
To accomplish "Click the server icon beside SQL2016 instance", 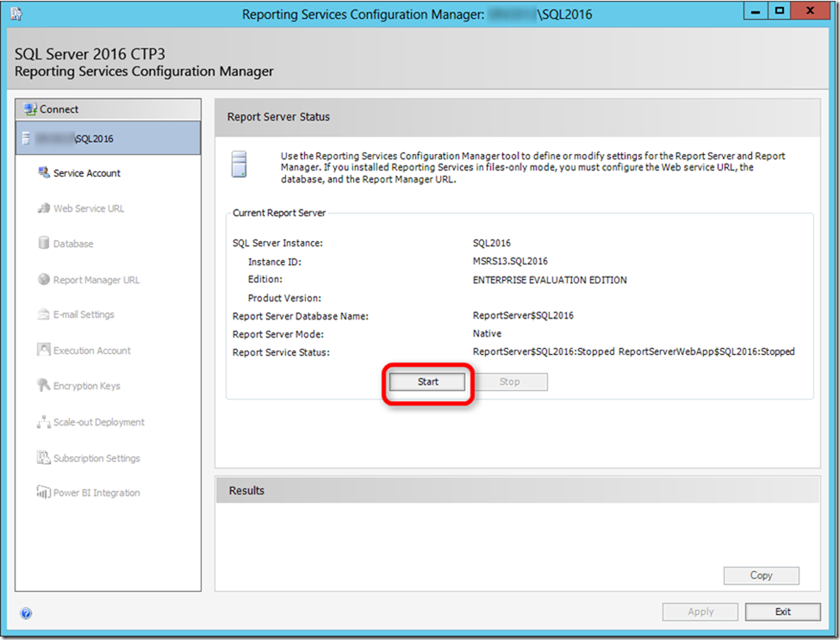I will tap(25, 139).
